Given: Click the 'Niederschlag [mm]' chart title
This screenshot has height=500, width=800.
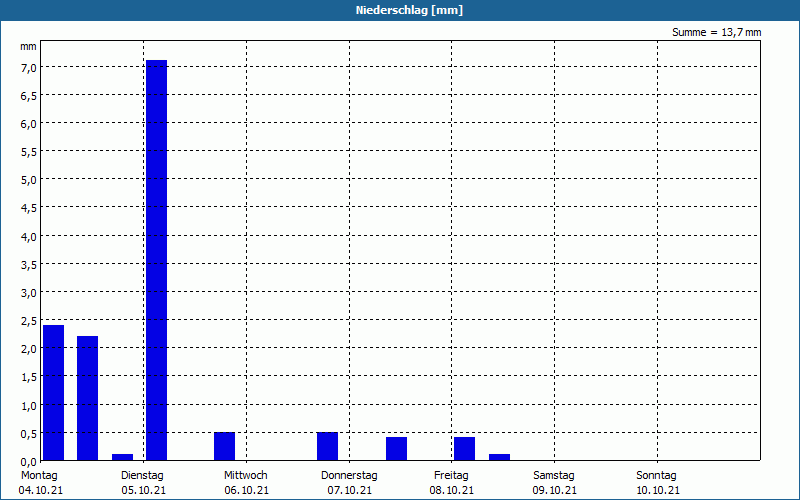Looking at the screenshot, I should [409, 10].
